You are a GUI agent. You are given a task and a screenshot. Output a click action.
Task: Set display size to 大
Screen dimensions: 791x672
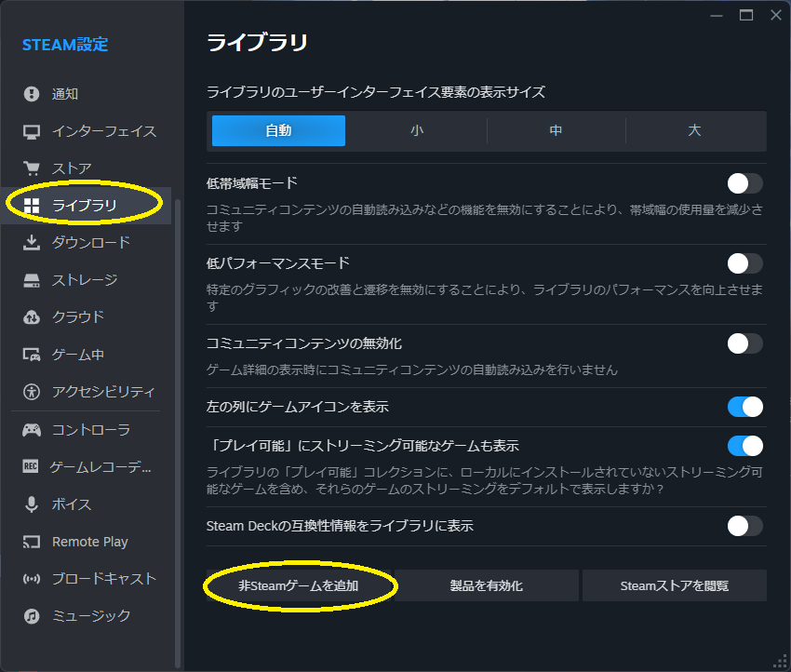point(694,130)
